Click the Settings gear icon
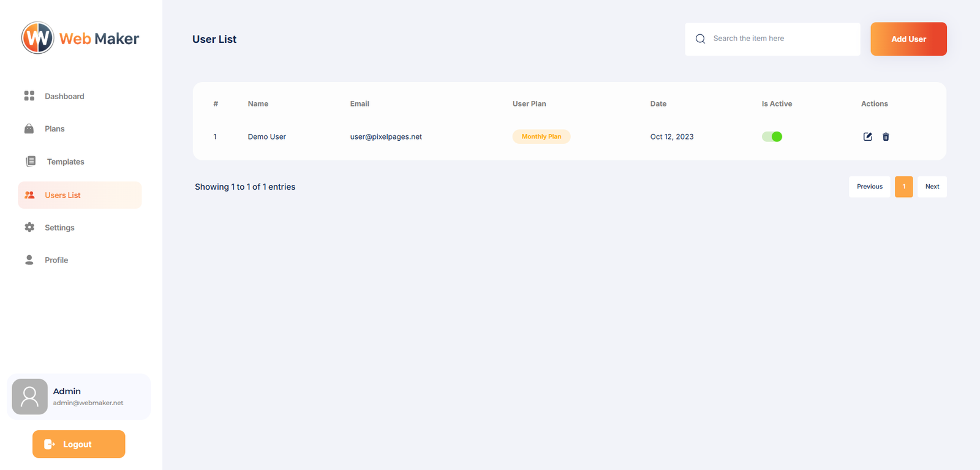Screen dimensions: 980x470 pyautogui.click(x=29, y=228)
